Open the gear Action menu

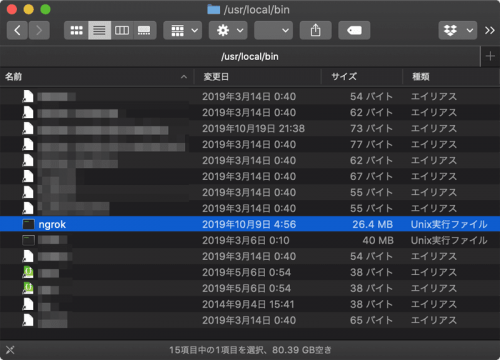point(228,30)
